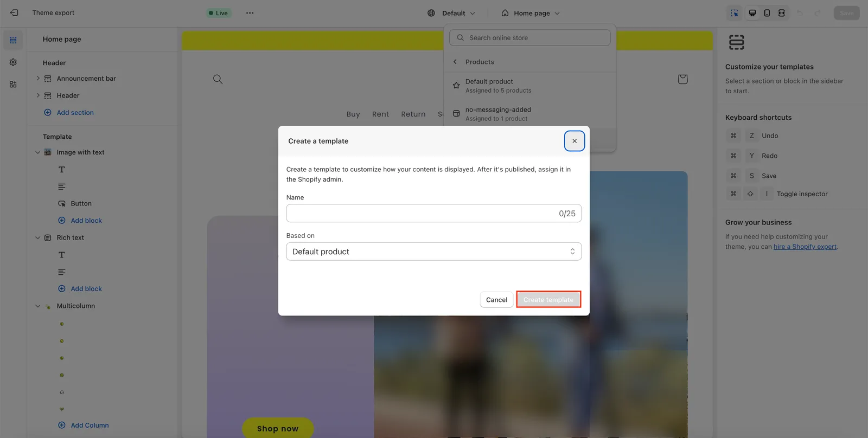Open the three-dot more actions menu
868x438 pixels.
250,13
